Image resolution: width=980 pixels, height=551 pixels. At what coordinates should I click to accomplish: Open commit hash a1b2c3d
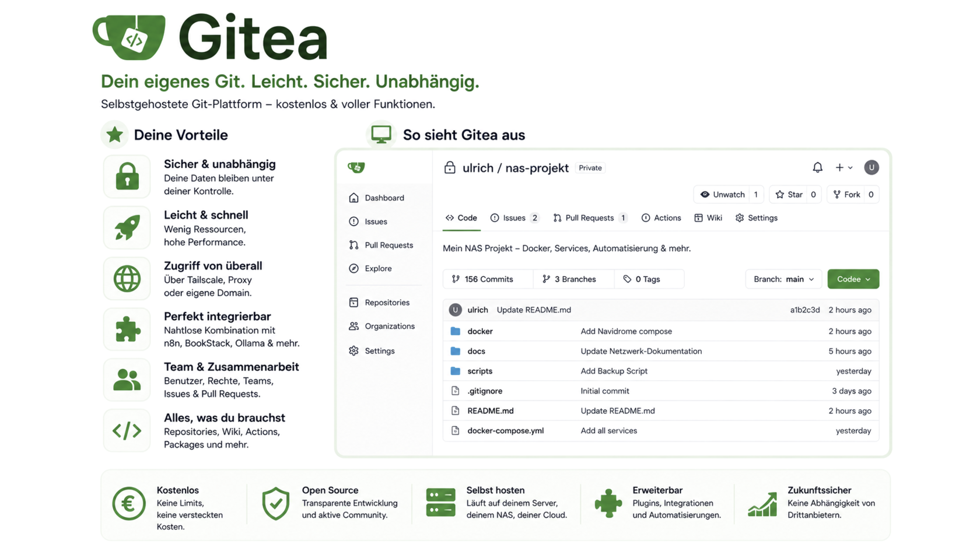(x=804, y=310)
